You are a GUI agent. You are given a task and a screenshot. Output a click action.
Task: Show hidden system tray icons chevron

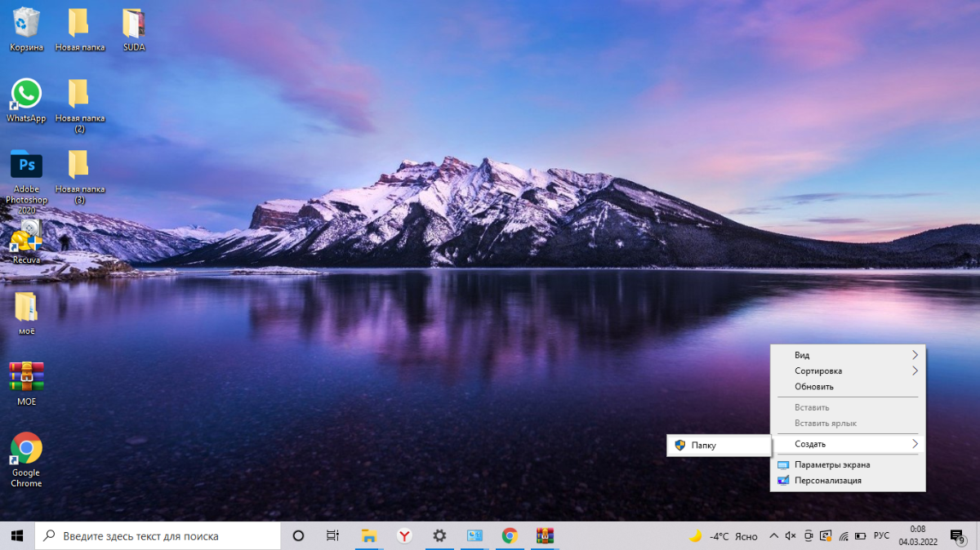pyautogui.click(x=773, y=536)
